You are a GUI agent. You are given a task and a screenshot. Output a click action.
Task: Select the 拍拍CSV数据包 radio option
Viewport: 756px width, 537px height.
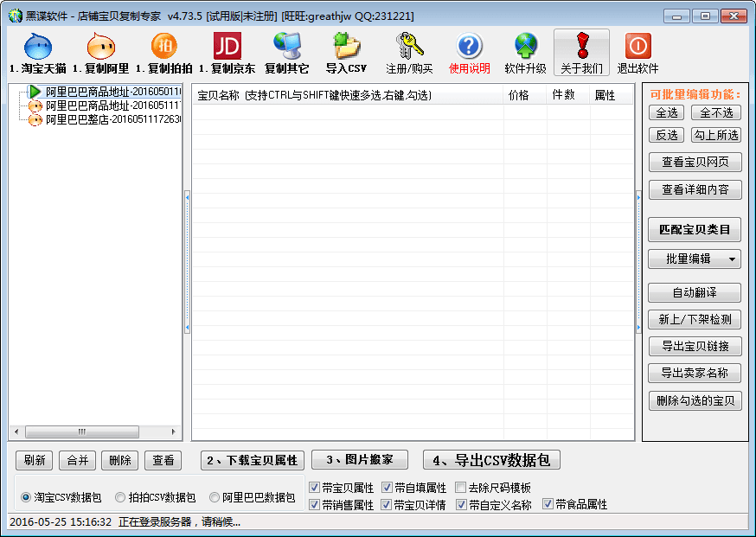click(x=121, y=498)
